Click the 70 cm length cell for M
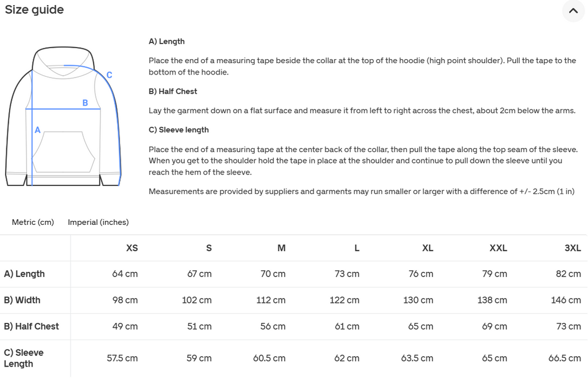Image resolution: width=588 pixels, height=378 pixels. [273, 274]
